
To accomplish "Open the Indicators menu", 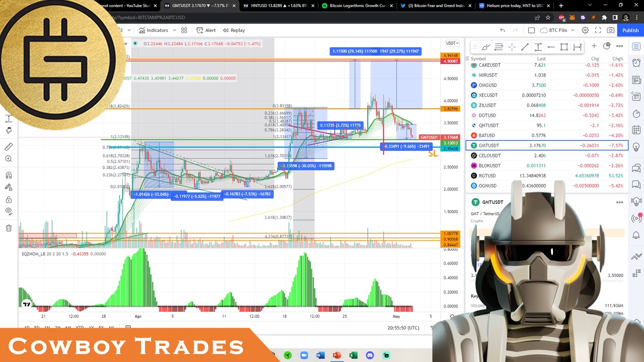I will pos(153,30).
